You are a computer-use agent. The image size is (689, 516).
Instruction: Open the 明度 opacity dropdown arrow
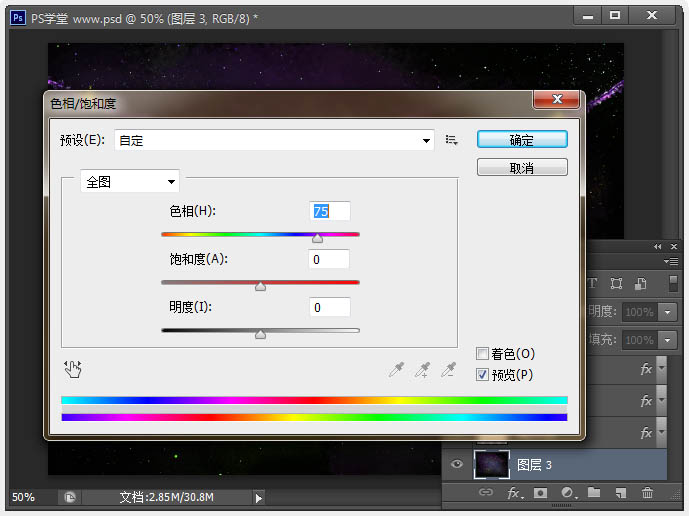click(x=667, y=312)
